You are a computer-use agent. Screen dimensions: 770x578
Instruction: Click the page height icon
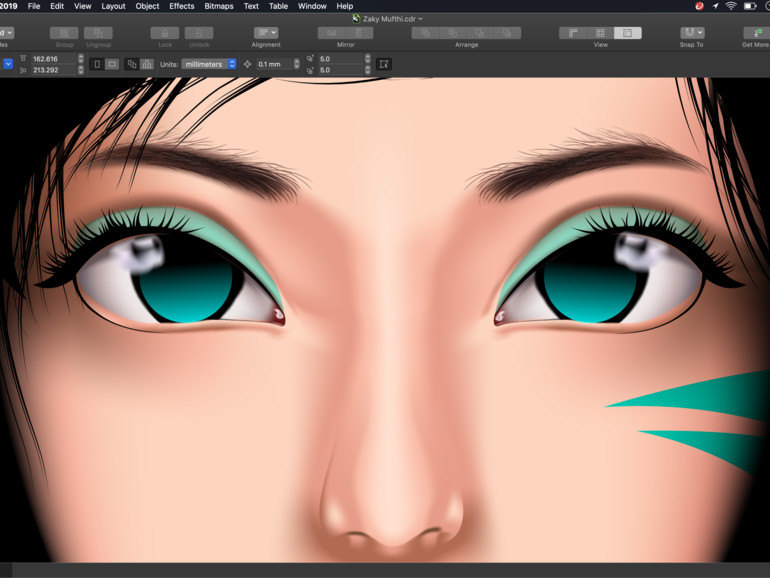tap(23, 70)
